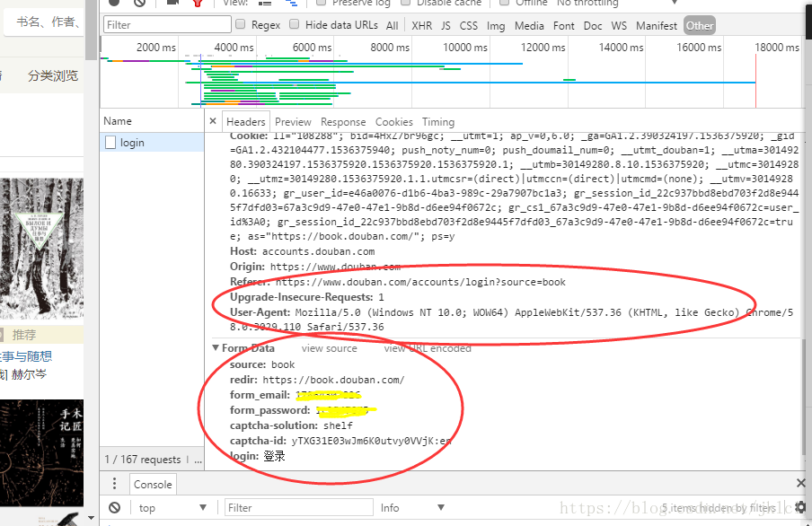Filter requests by Doc

[593, 25]
